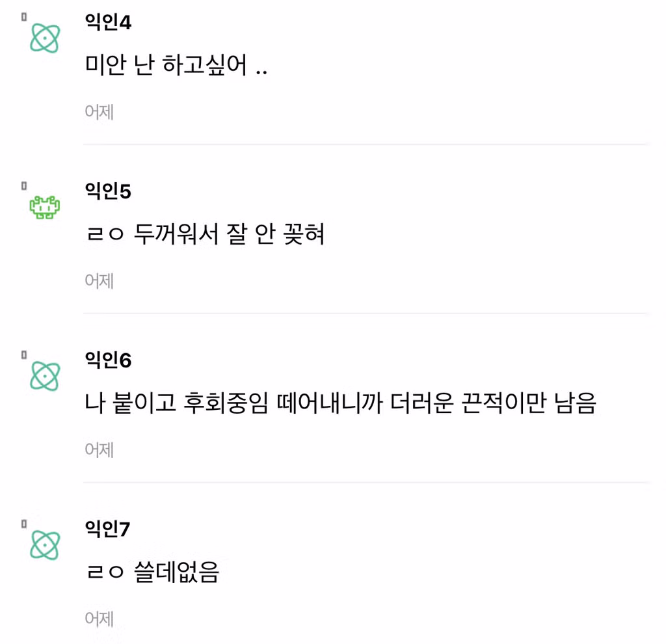Click 익인6's timestamp reading 어제
The height and width of the screenshot is (644, 666).
[99, 449]
